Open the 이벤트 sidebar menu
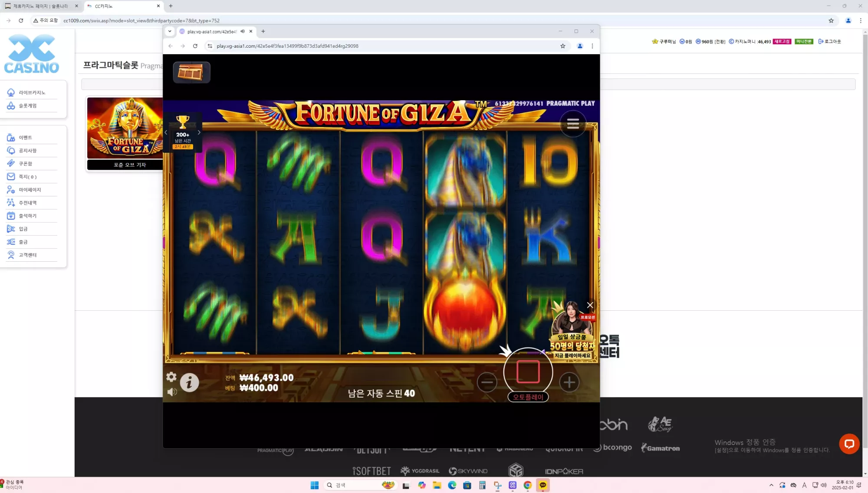 (32, 138)
